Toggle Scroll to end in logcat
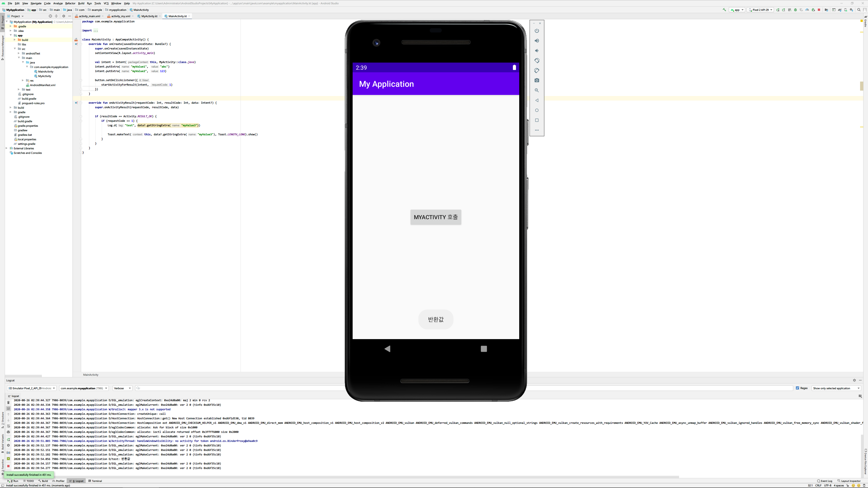This screenshot has height=488, width=868. pos(8,408)
